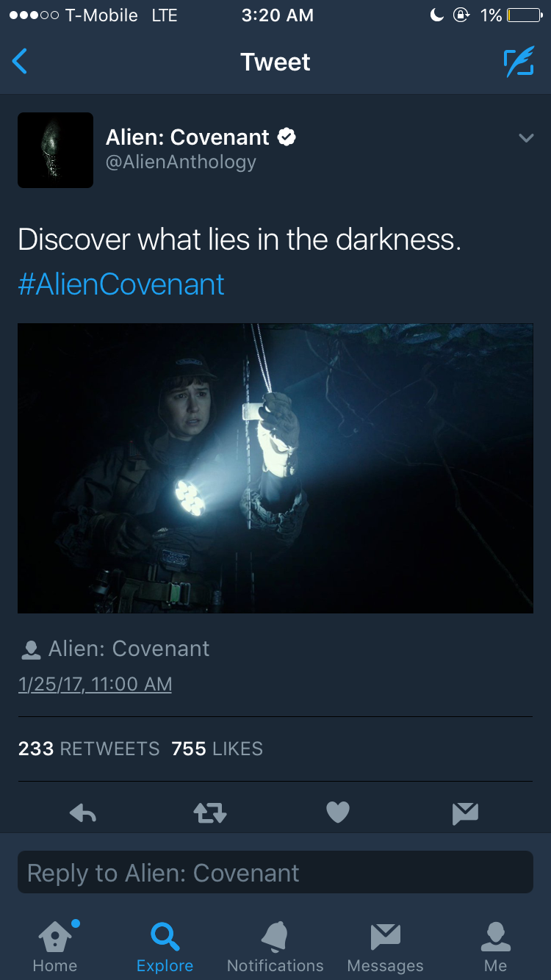Viewport: 551px width, 980px height.
Task: Tap the reply arrow icon
Action: point(83,812)
